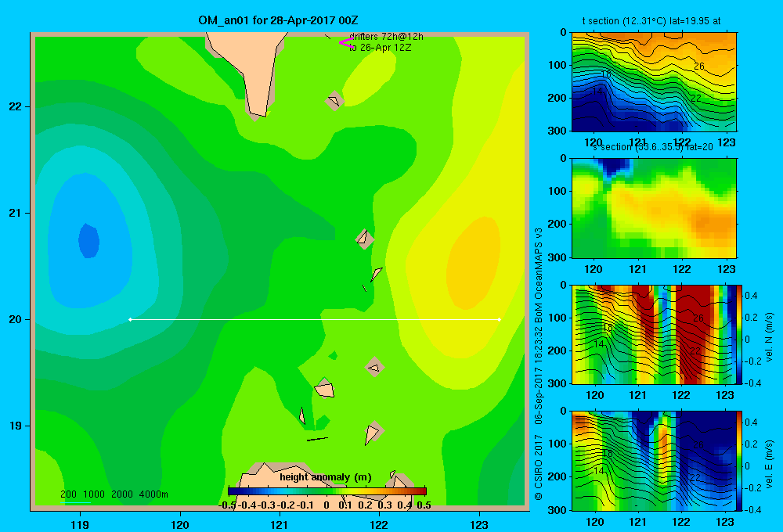Screen dimensions: 783x532
Task: Click the '-0.3' height colorbar tick
Action: coord(267,505)
